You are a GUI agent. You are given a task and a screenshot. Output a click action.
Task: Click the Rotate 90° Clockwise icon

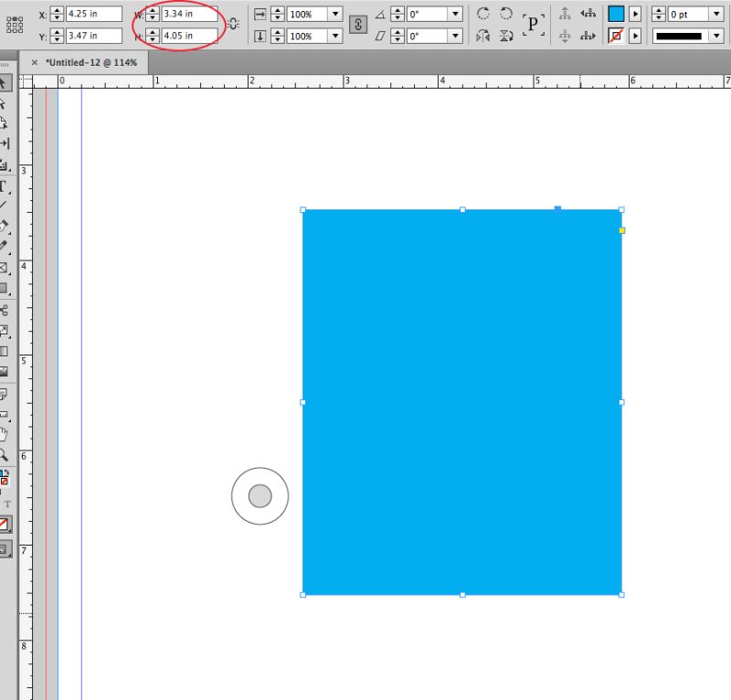484,13
